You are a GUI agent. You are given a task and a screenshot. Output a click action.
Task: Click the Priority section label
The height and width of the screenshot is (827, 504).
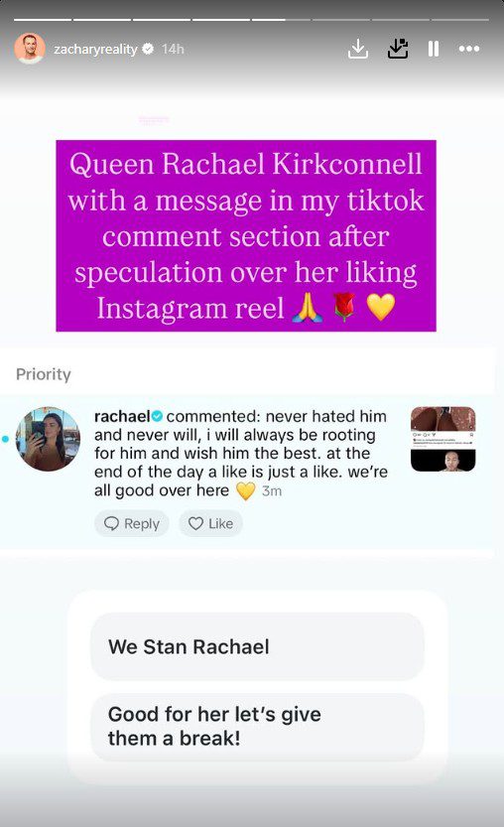pos(44,374)
